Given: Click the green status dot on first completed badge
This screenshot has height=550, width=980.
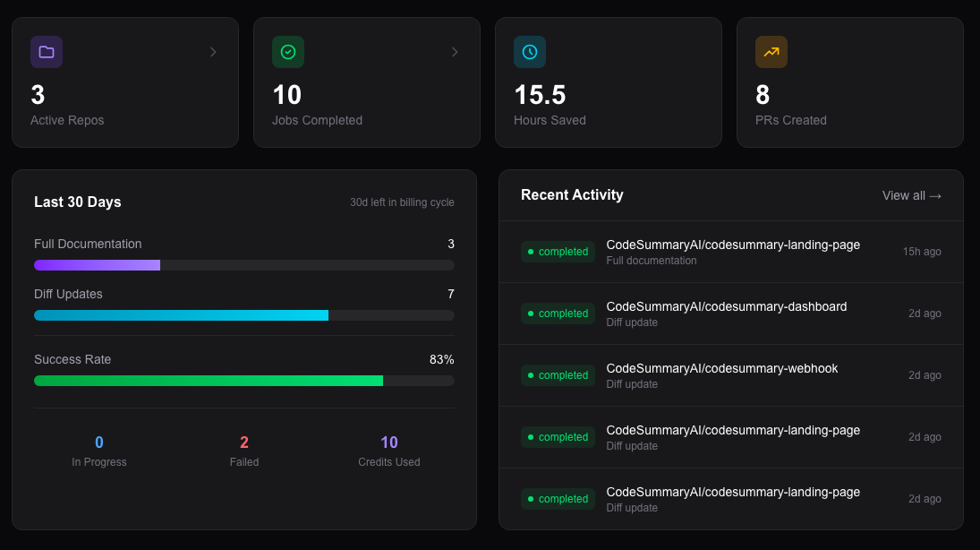Looking at the screenshot, I should (x=533, y=252).
